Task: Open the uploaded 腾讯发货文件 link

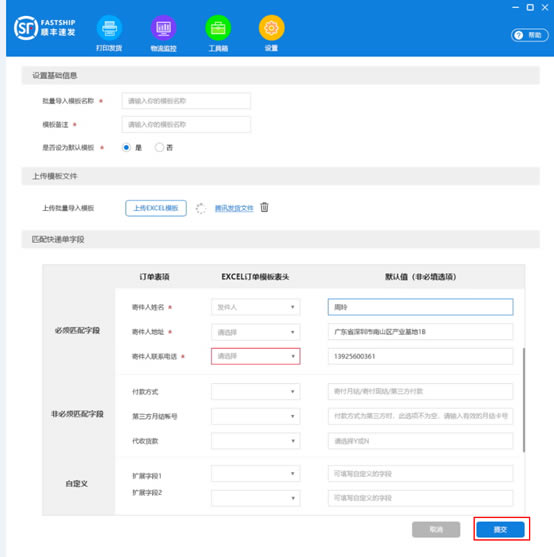Action: pos(234,208)
